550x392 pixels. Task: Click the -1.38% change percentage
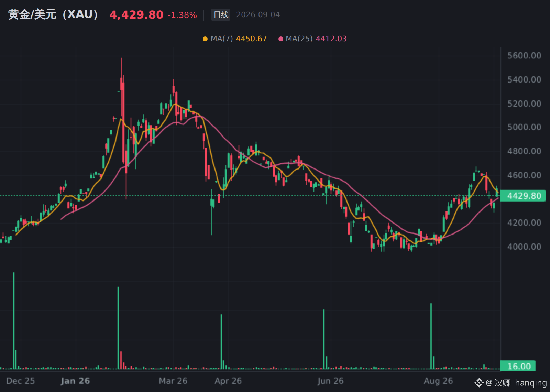(182, 15)
